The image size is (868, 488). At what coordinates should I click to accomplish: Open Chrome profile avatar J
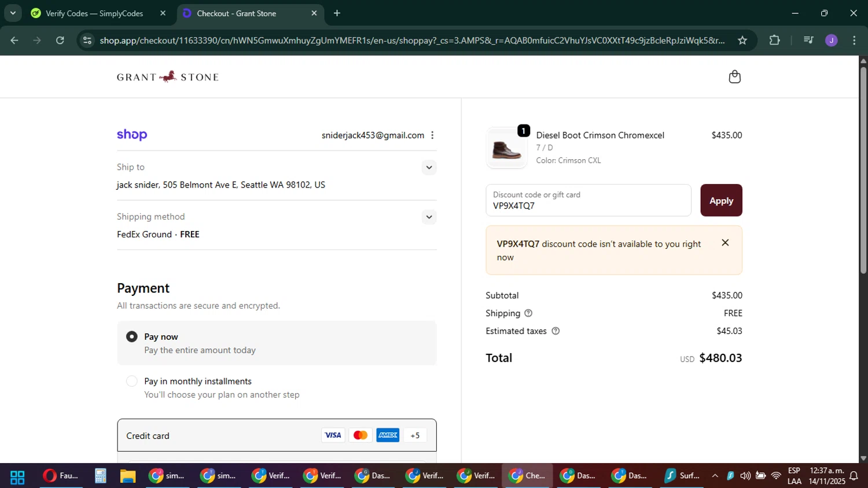[832, 41]
